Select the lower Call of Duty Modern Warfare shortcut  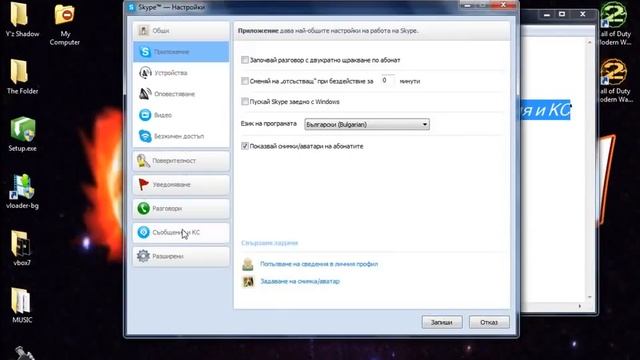pos(615,81)
